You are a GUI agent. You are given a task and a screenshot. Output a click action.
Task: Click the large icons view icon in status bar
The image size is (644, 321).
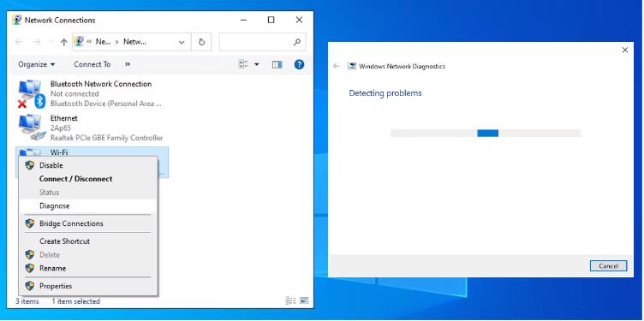[304, 301]
